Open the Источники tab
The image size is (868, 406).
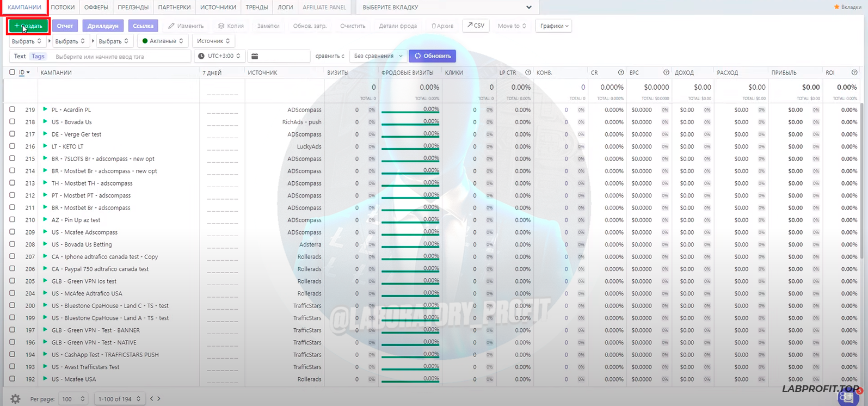tap(218, 7)
